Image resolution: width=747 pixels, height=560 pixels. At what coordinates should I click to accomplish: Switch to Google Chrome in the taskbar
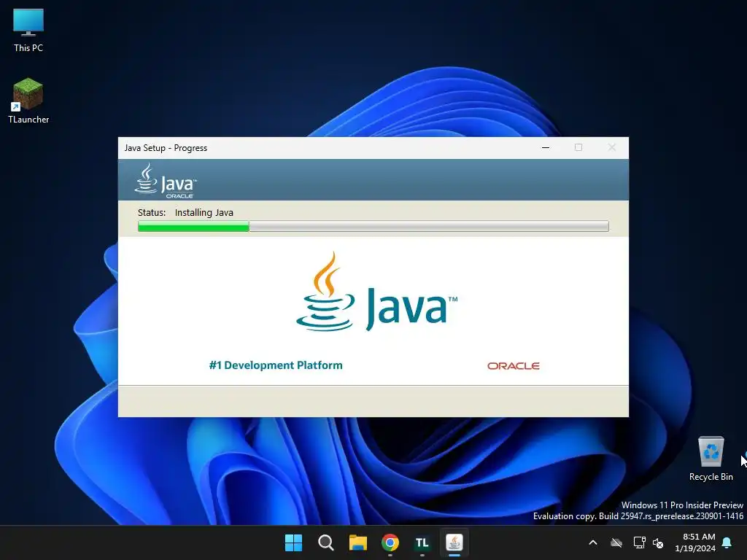pyautogui.click(x=390, y=542)
